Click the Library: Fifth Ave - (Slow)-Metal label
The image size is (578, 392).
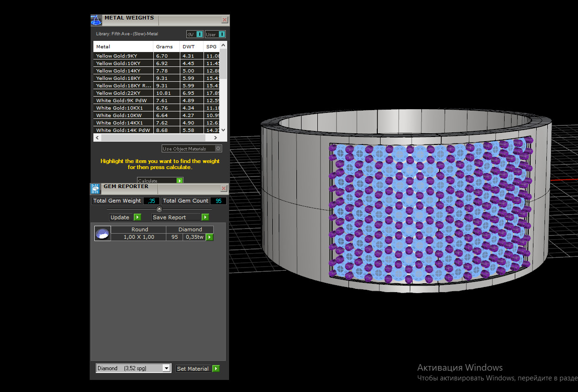pos(127,34)
